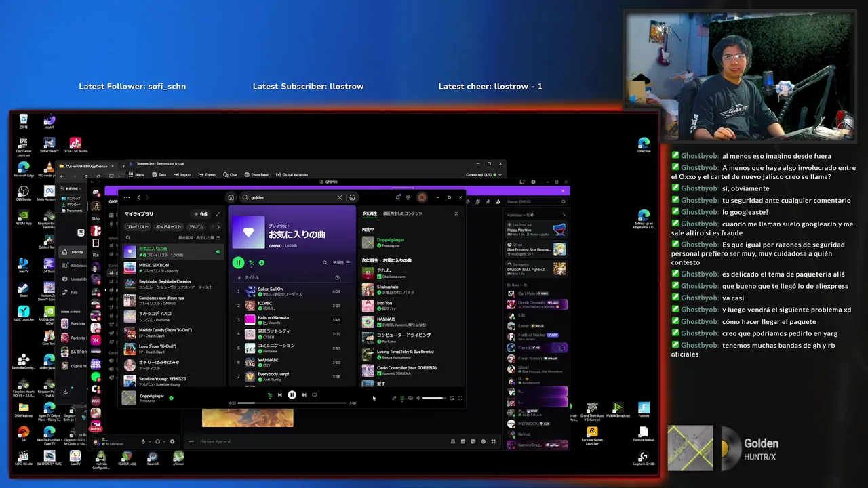Mute Spotify with speaker icon
The image size is (868, 488).
point(418,398)
